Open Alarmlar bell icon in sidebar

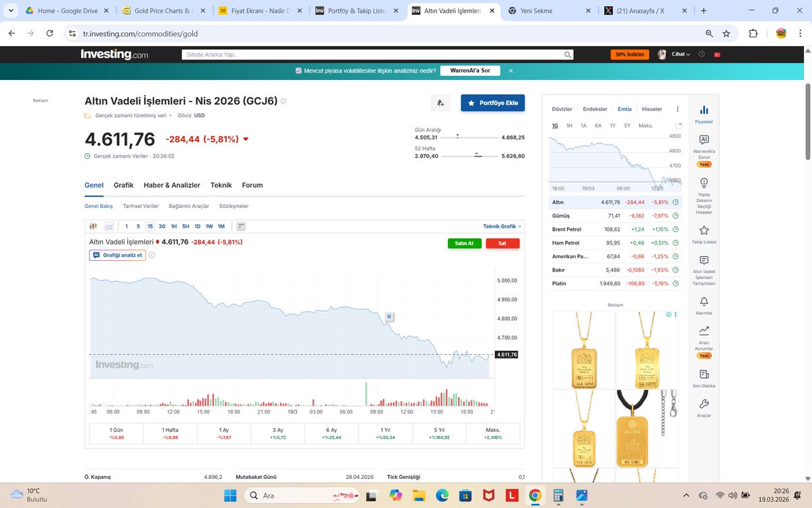click(704, 301)
